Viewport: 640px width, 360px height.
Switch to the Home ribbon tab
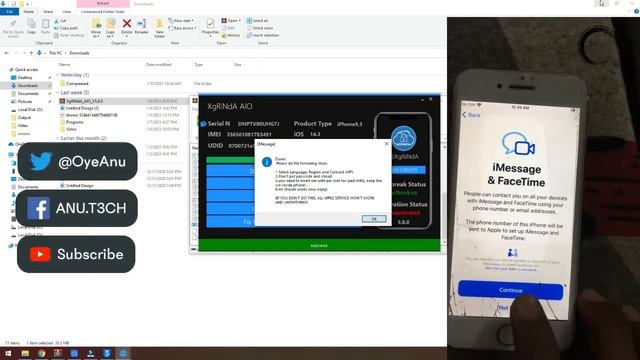[x=29, y=12]
